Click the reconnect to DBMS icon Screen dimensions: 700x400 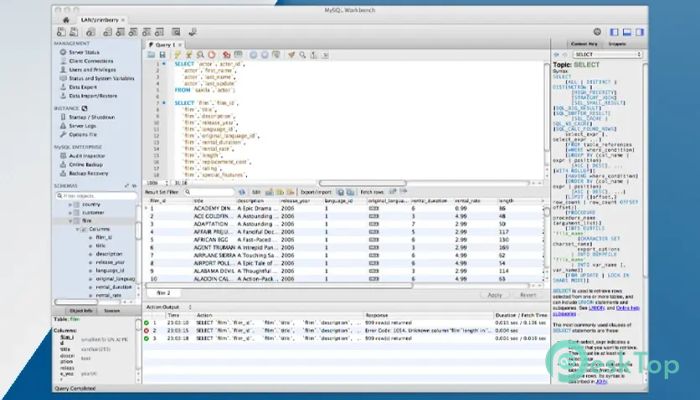[193, 32]
